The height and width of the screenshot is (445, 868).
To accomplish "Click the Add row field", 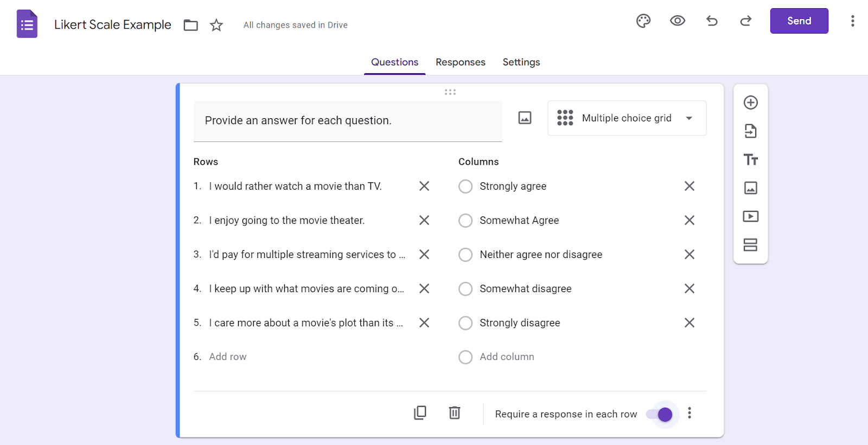I will tap(228, 357).
